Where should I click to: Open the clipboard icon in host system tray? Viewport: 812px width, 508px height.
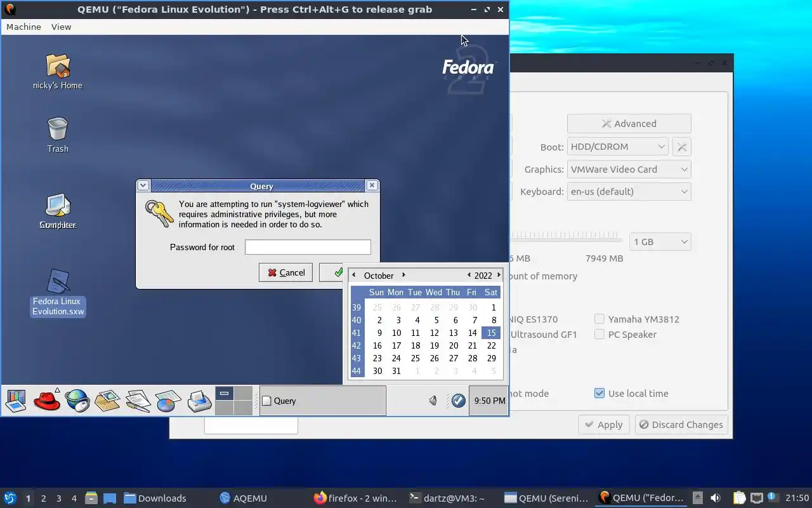(x=740, y=498)
